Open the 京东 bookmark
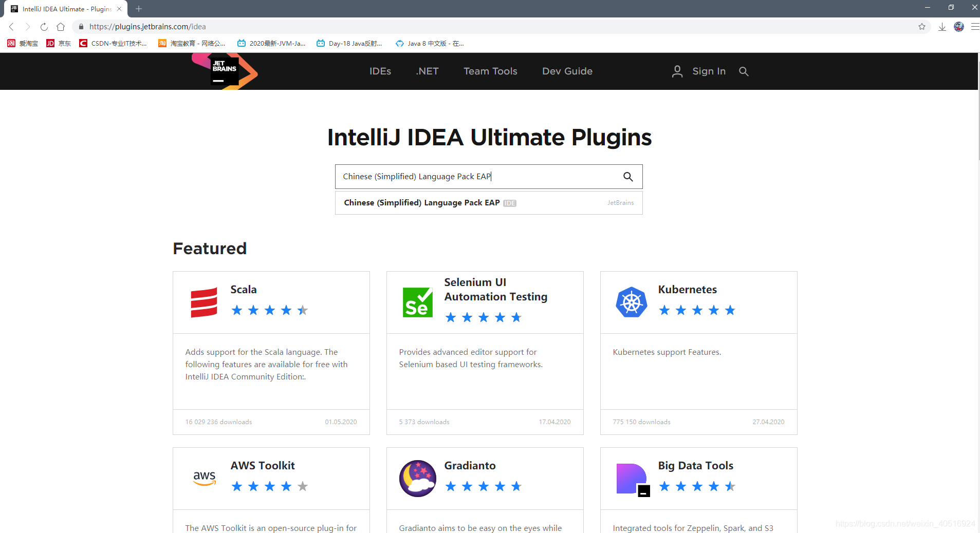 (x=59, y=44)
